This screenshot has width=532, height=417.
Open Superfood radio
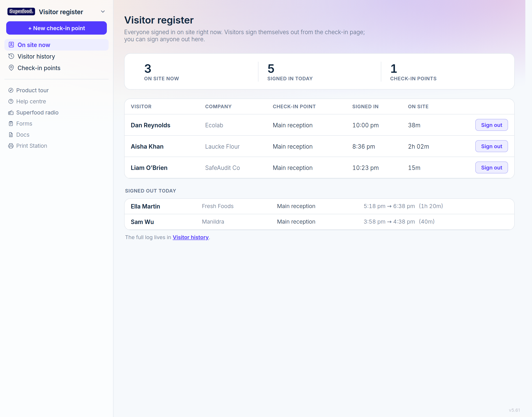tap(37, 112)
